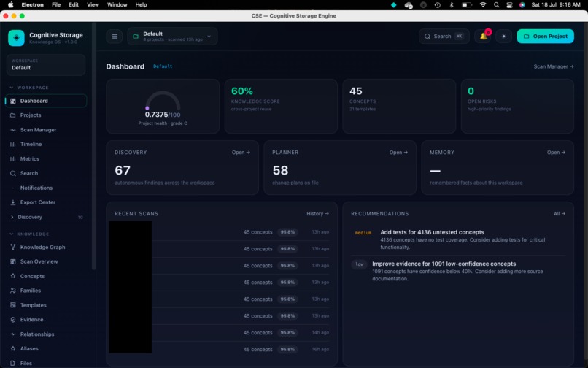Open the Help menu
This screenshot has height=368, width=588.
pyautogui.click(x=141, y=5)
